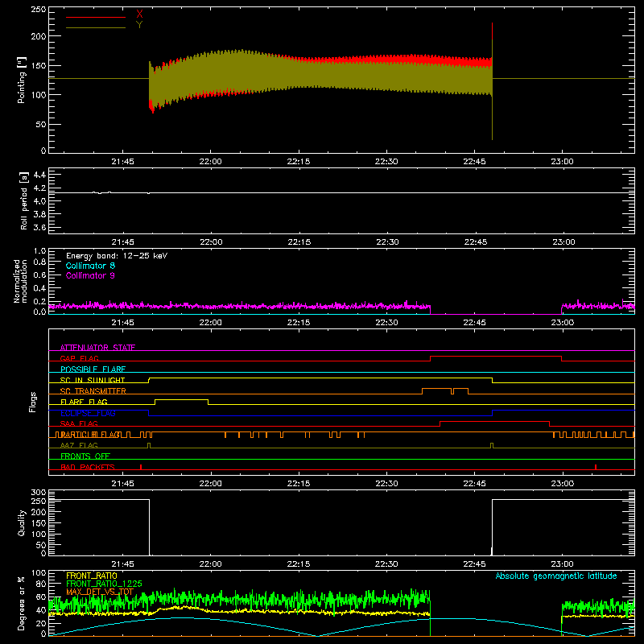
Task: Click the 1.0 tick on modulation axis
Action: [39, 251]
